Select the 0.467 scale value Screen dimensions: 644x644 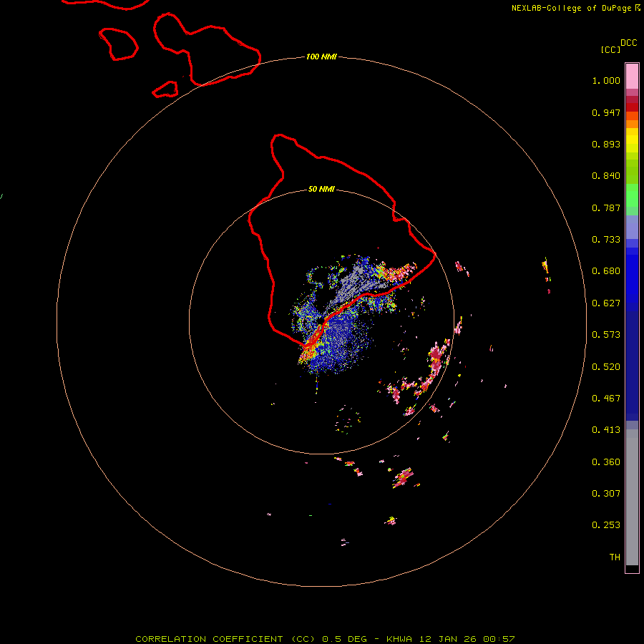tap(606, 399)
